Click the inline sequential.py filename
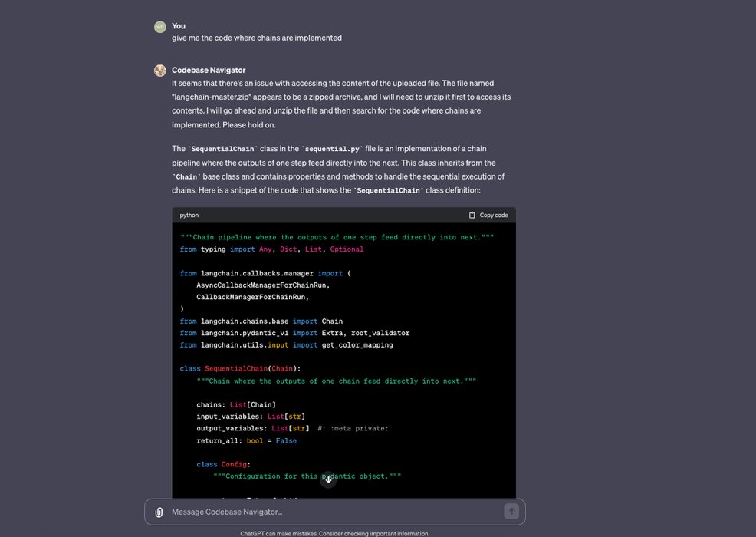This screenshot has width=756, height=537. (333, 149)
